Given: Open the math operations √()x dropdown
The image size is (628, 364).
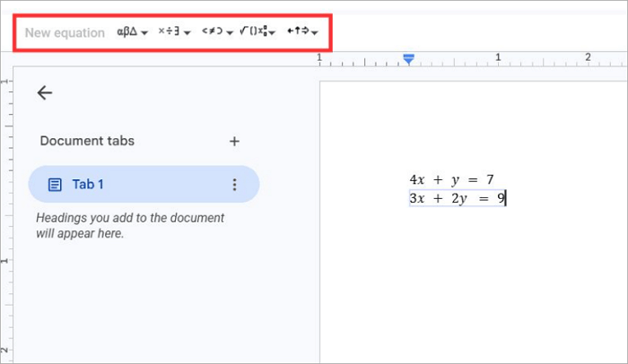Looking at the screenshot, I should point(257,31).
